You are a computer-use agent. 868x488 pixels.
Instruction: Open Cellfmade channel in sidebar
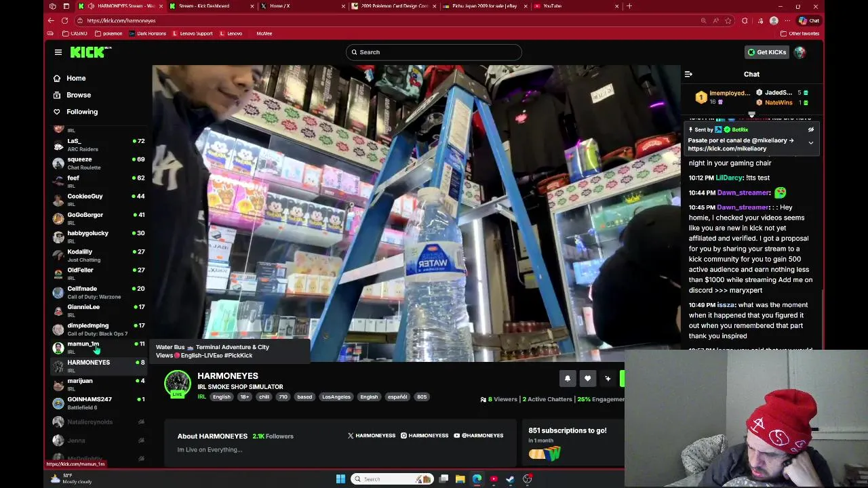click(99, 292)
